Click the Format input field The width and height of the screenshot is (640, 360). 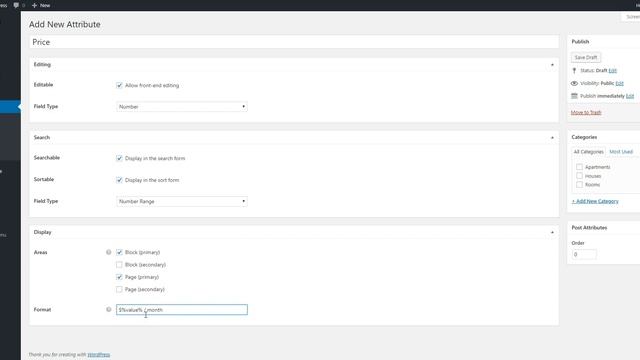182,310
